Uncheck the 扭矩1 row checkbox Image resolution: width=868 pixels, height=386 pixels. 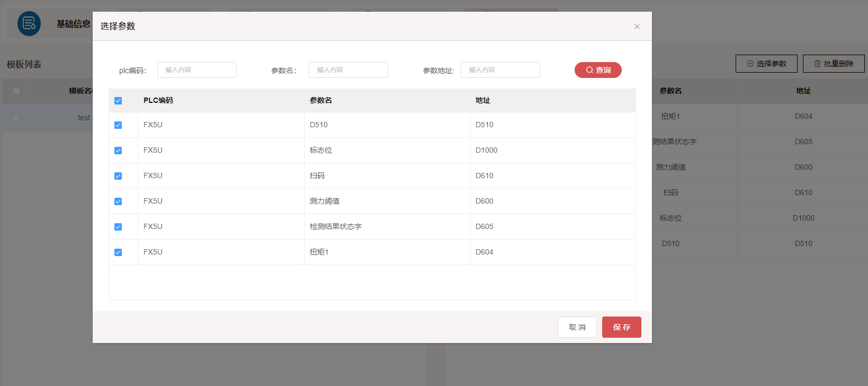click(x=118, y=252)
